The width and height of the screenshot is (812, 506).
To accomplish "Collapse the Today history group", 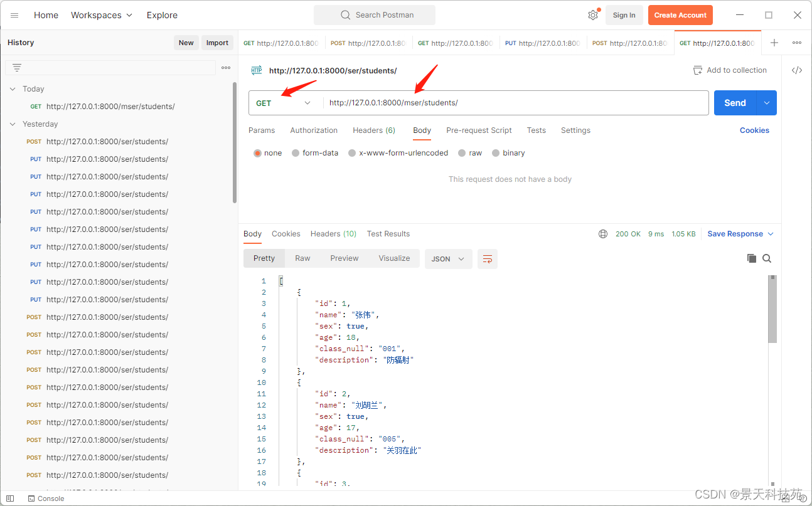I will point(13,89).
